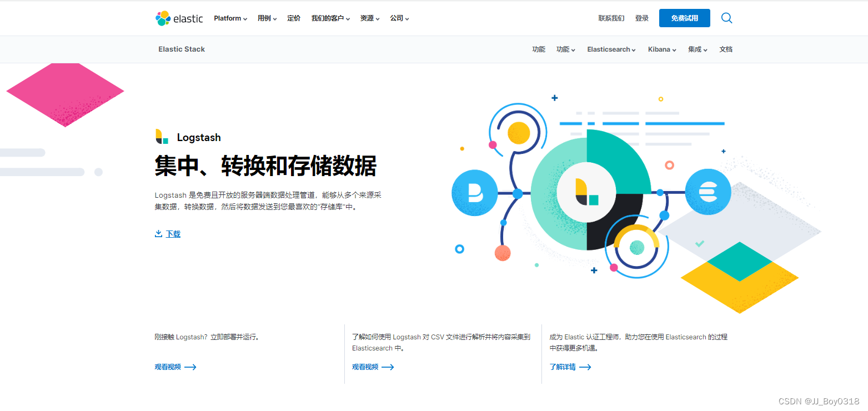Expand the 公司 dropdown
Screen dimensions: 868x411
pyautogui.click(x=399, y=18)
